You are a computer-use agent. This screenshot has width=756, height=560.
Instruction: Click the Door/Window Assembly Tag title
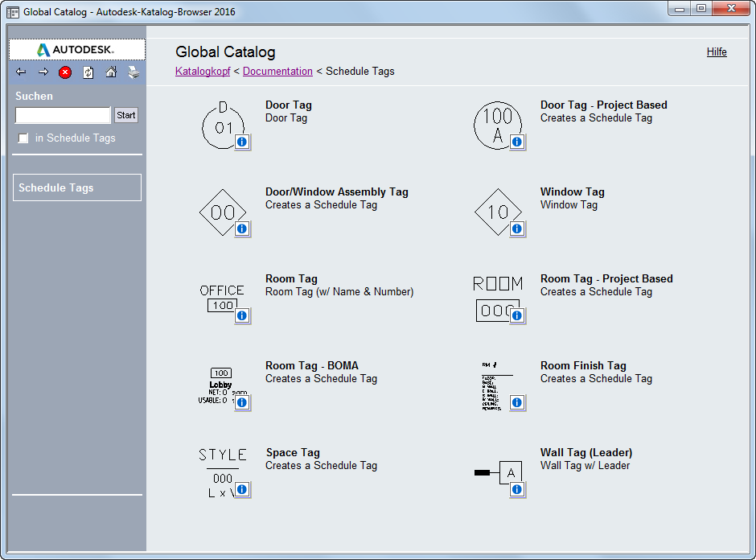tap(336, 191)
